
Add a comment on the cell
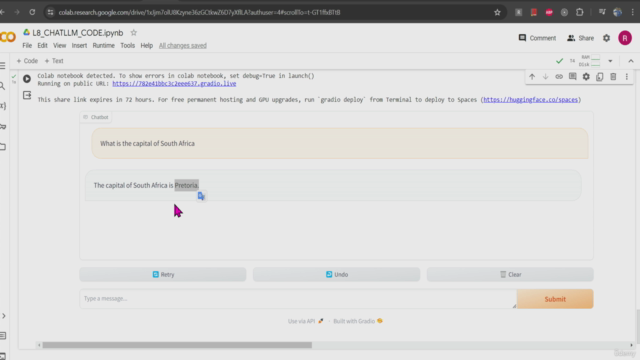click(573, 77)
